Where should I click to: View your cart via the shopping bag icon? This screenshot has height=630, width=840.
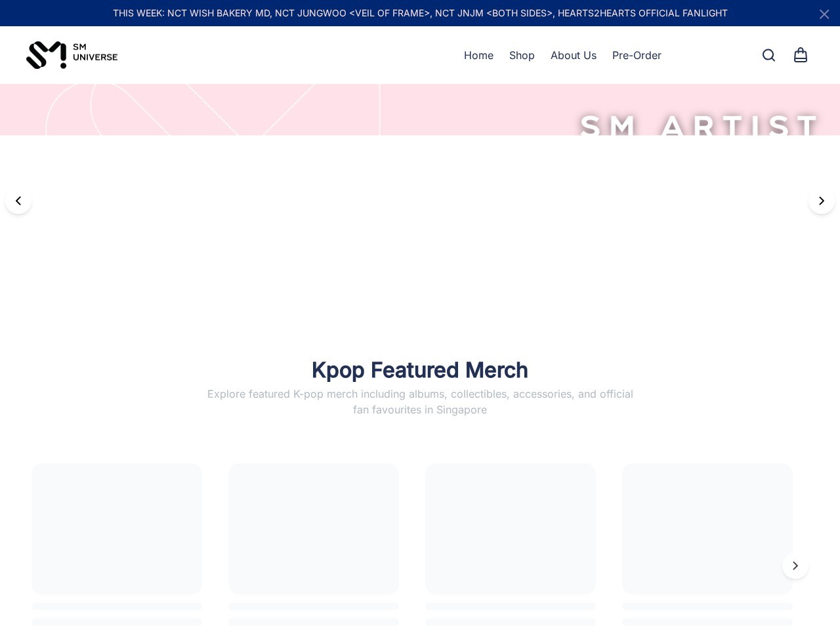click(800, 55)
